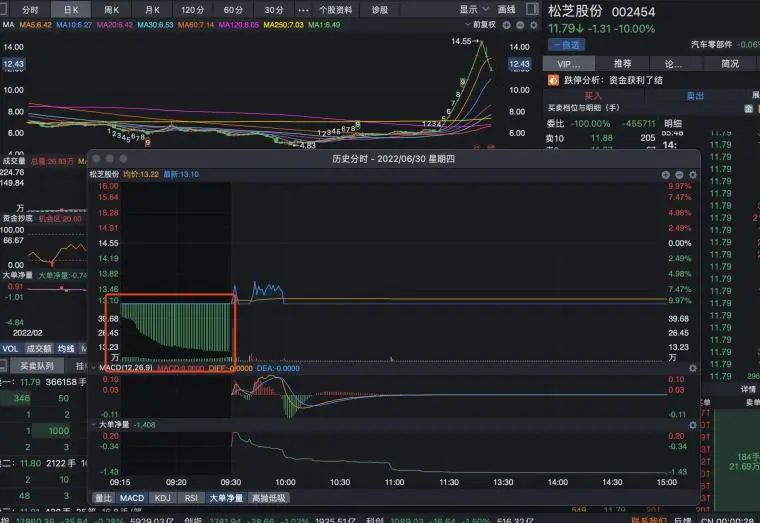The height and width of the screenshot is (523, 760).
Task: Click the 11:00 time axis label
Action: [394, 482]
